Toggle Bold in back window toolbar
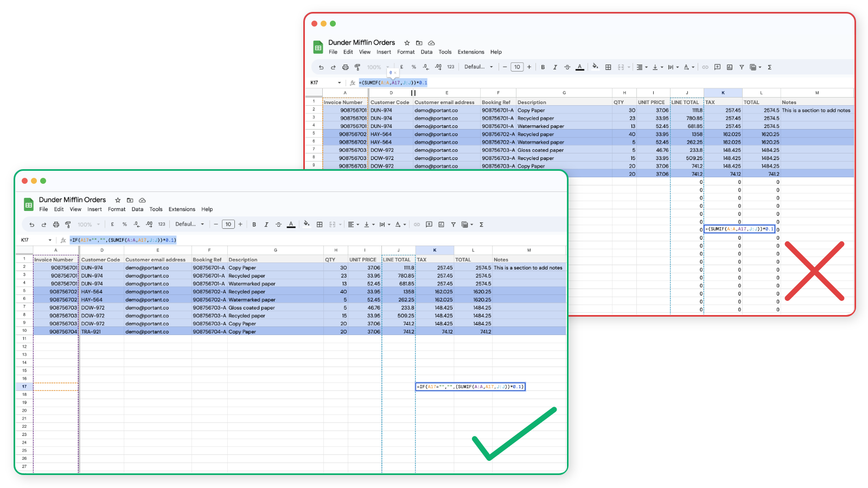 coord(542,67)
